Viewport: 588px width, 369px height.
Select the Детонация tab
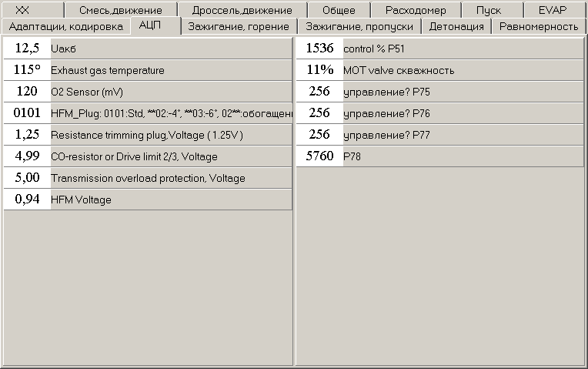(x=456, y=27)
